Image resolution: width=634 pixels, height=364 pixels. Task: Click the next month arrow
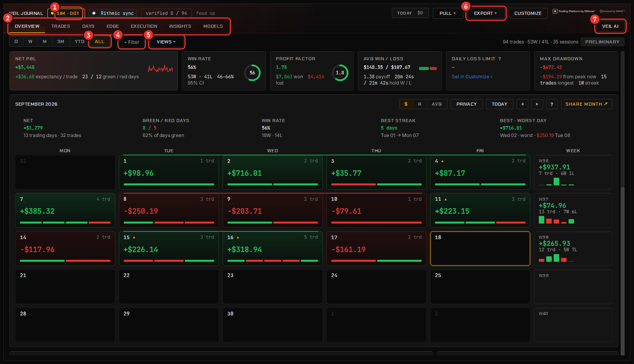(537, 104)
